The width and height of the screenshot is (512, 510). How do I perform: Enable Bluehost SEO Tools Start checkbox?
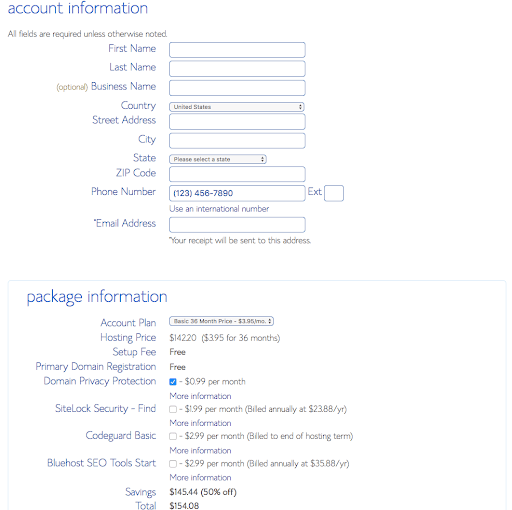coord(173,464)
